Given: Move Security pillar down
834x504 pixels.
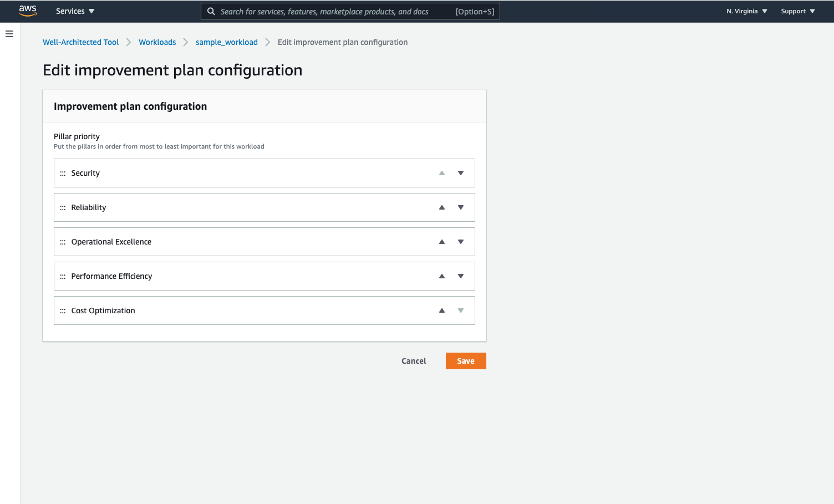Looking at the screenshot, I should click(461, 173).
